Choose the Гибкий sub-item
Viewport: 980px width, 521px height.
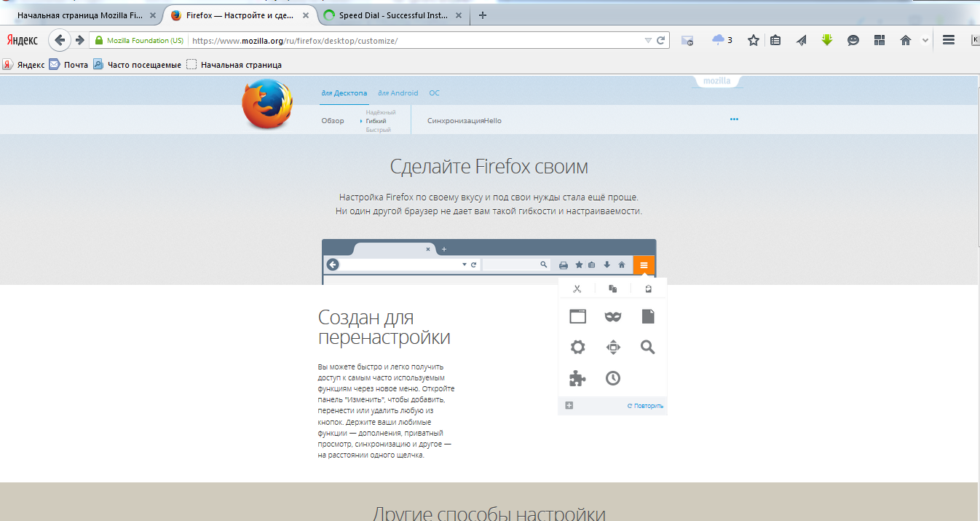click(x=376, y=121)
